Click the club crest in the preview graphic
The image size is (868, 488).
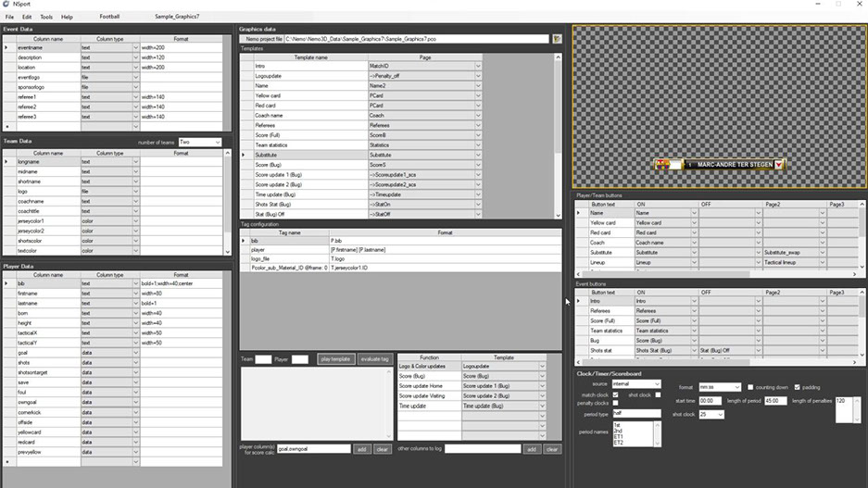[661, 165]
